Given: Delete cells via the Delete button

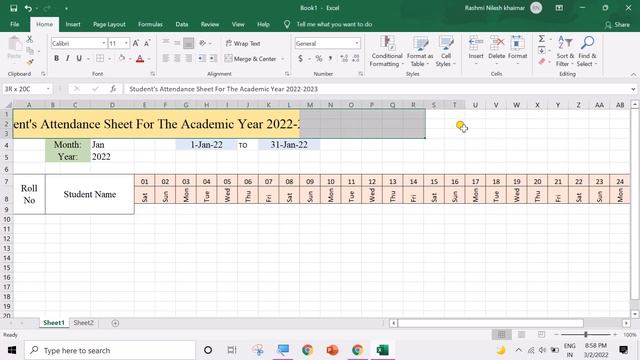Looking at the screenshot, I should click(x=497, y=51).
